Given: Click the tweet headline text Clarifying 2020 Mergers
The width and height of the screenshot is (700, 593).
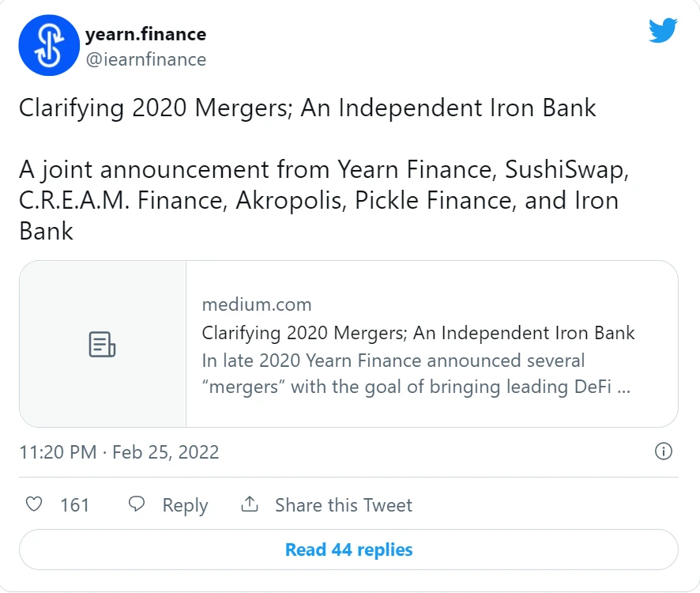Looking at the screenshot, I should click(x=307, y=108).
